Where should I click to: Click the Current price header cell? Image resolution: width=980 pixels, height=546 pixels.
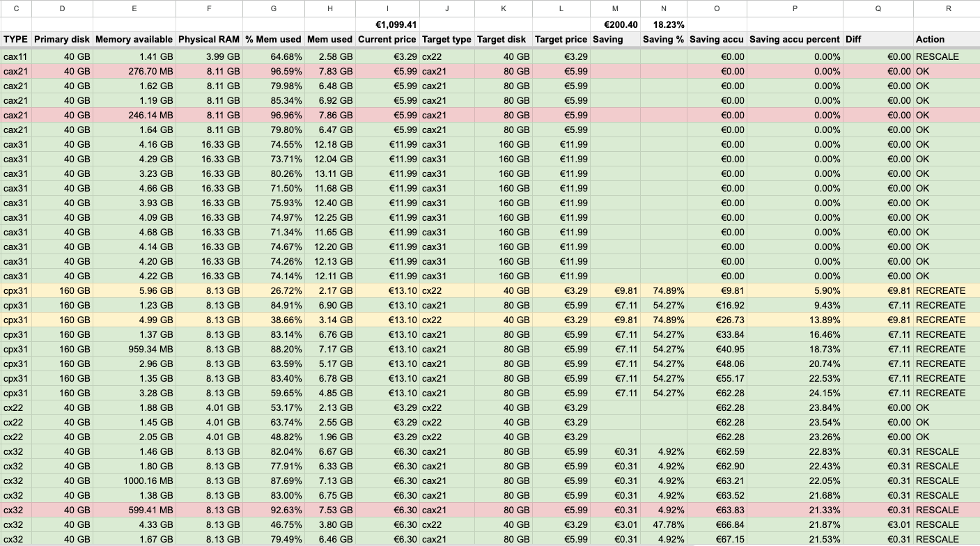(x=388, y=39)
